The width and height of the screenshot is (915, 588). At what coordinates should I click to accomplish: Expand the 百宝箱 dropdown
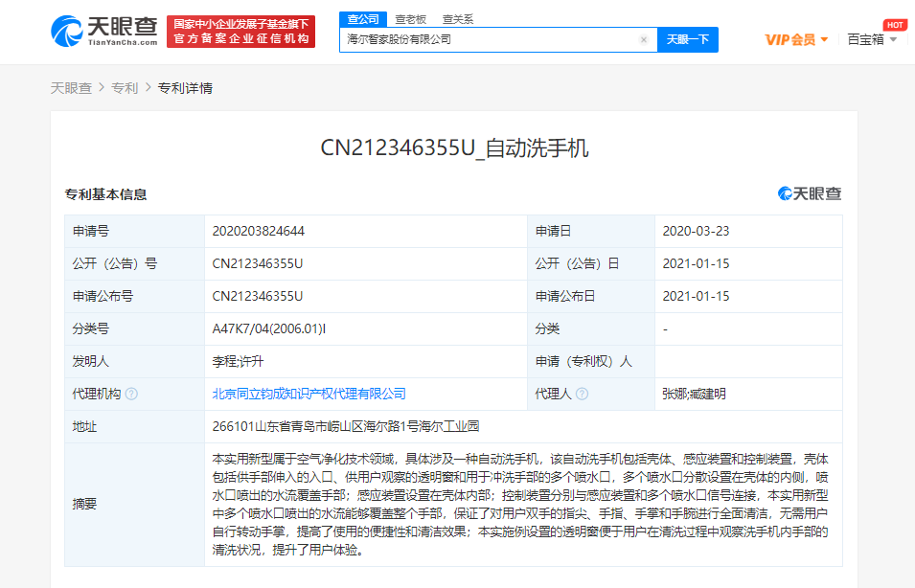872,40
